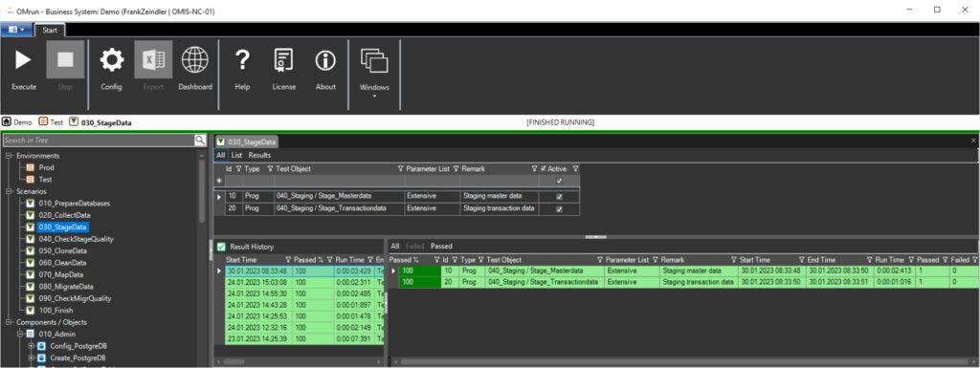Select the Prod environment
This screenshot has width=980, height=368.
[46, 168]
